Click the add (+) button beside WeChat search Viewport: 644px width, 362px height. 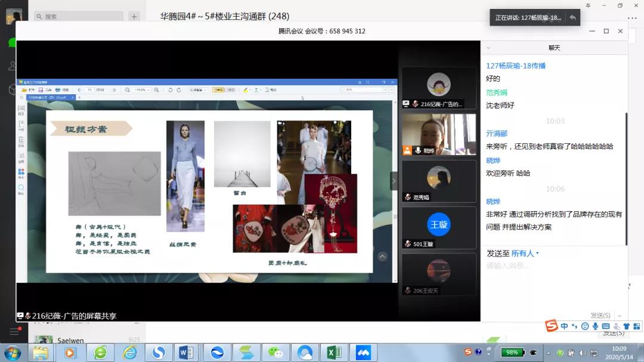134,17
